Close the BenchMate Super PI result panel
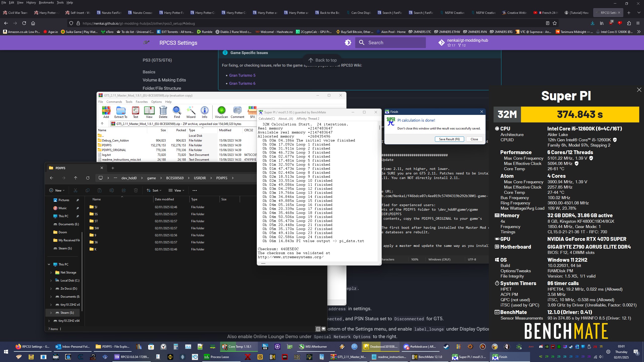 [x=639, y=90]
